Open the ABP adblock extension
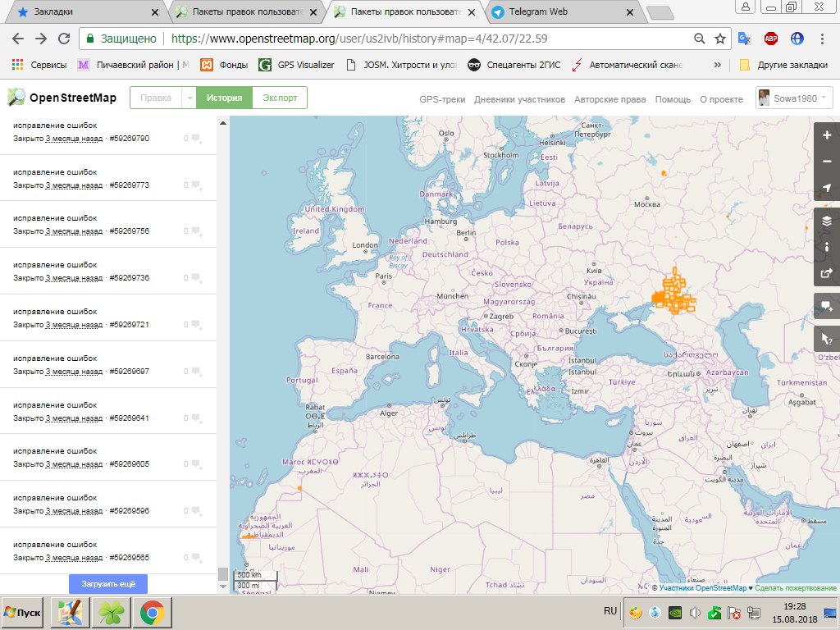The image size is (840, 630). coord(771,39)
